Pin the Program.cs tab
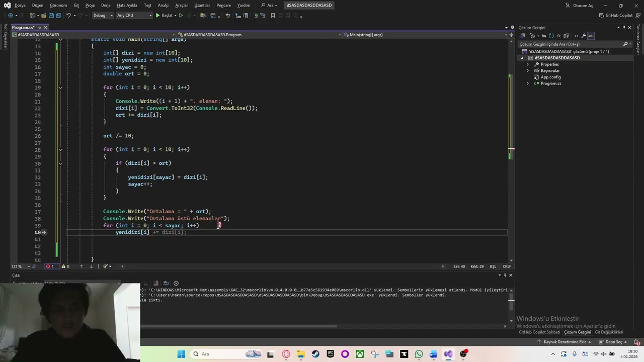The image size is (644, 362). pos(39,27)
